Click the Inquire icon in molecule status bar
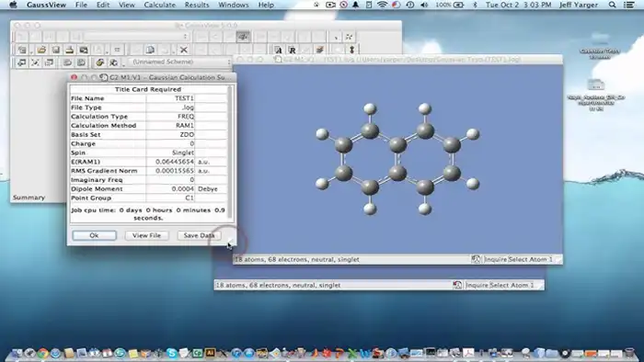The width and height of the screenshot is (644, 362). coord(476,259)
